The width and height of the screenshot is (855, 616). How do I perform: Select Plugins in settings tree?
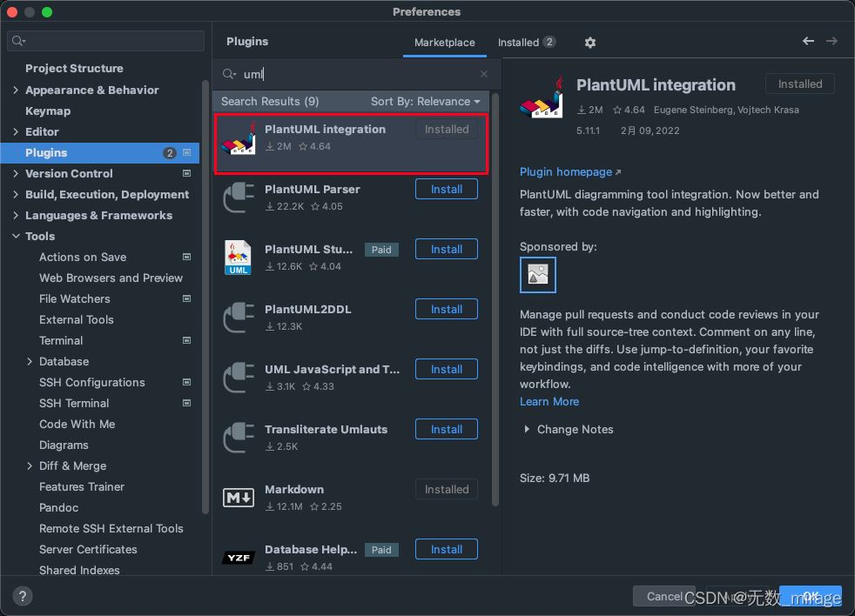click(100, 152)
